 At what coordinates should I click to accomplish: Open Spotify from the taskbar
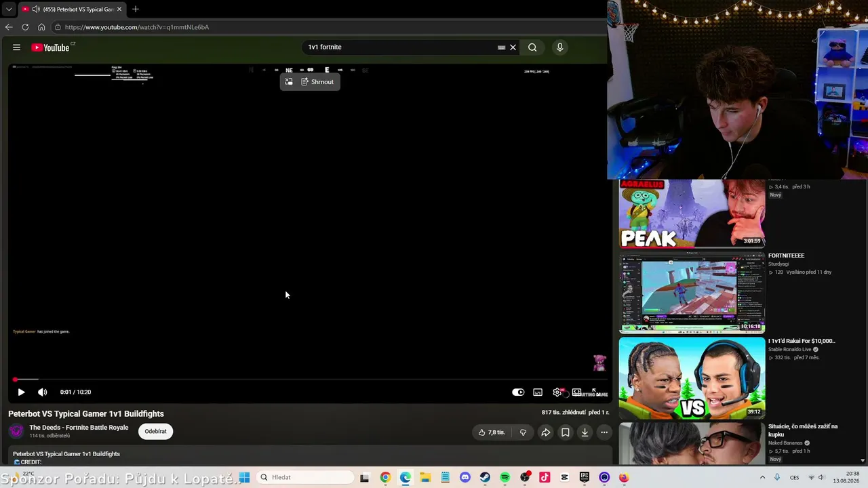(505, 477)
